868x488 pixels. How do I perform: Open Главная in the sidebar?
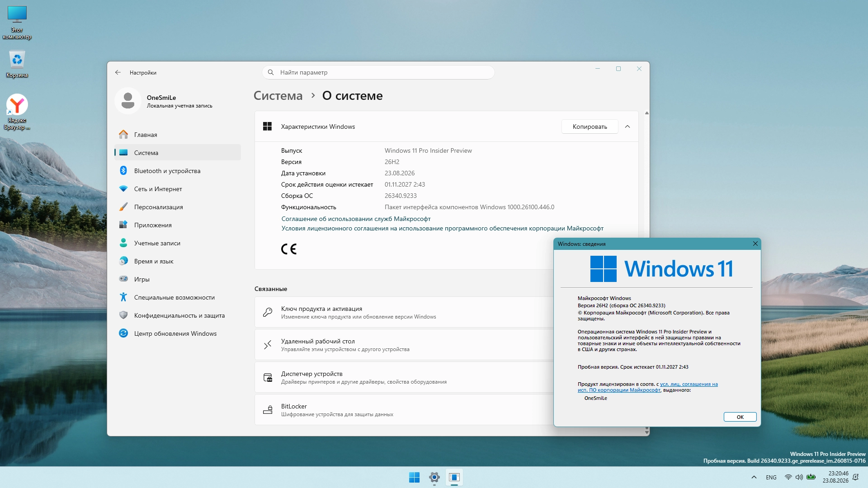tap(178, 135)
